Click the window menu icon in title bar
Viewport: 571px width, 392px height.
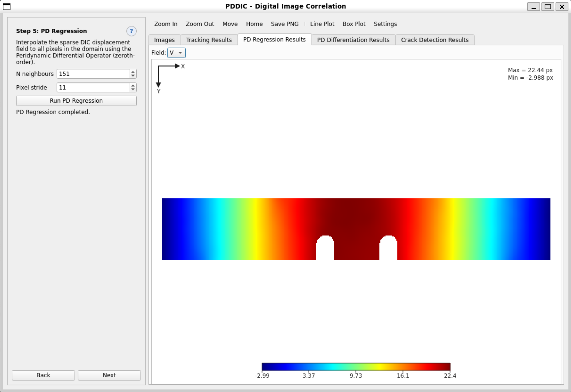click(x=7, y=7)
